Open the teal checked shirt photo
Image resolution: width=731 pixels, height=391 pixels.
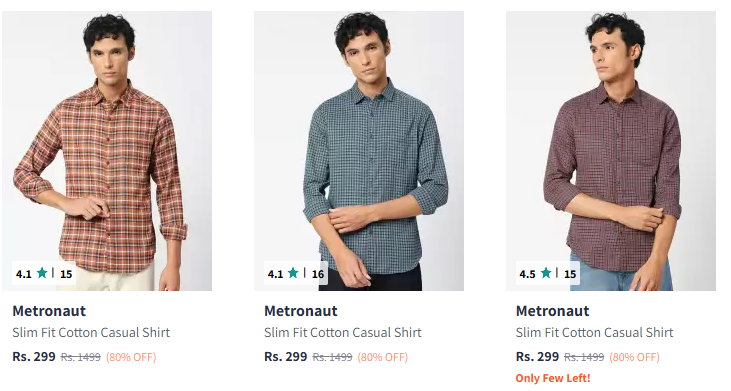(359, 151)
